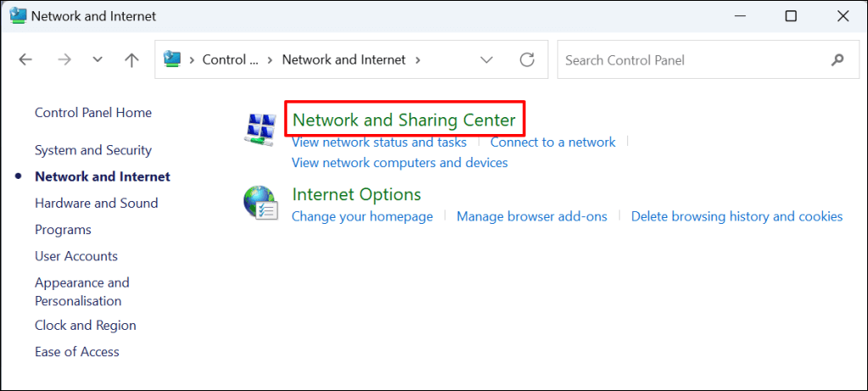Click Delete browsing history and cookies

click(737, 217)
